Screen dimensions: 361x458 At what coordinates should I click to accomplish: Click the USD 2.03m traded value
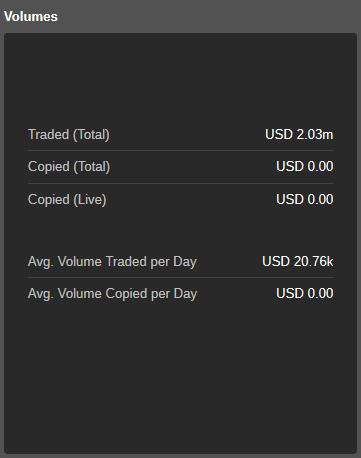299,135
